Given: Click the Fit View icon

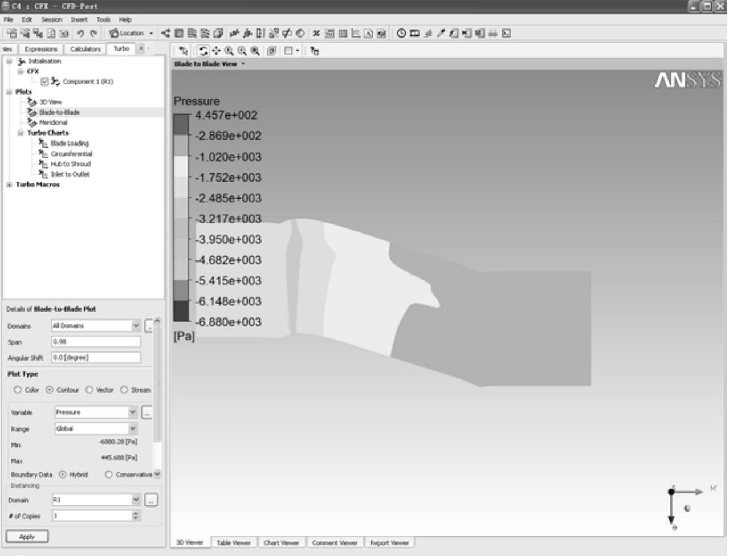Looking at the screenshot, I should coord(272,51).
